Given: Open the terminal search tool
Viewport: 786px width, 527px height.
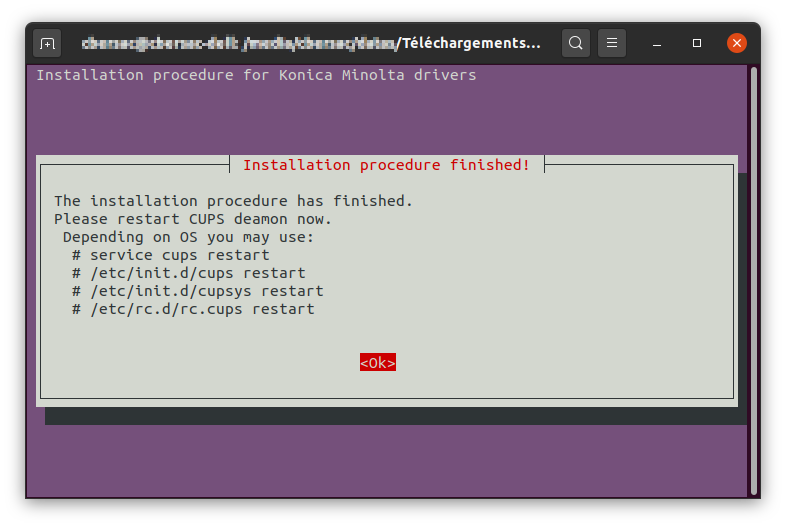Looking at the screenshot, I should click(x=575, y=43).
